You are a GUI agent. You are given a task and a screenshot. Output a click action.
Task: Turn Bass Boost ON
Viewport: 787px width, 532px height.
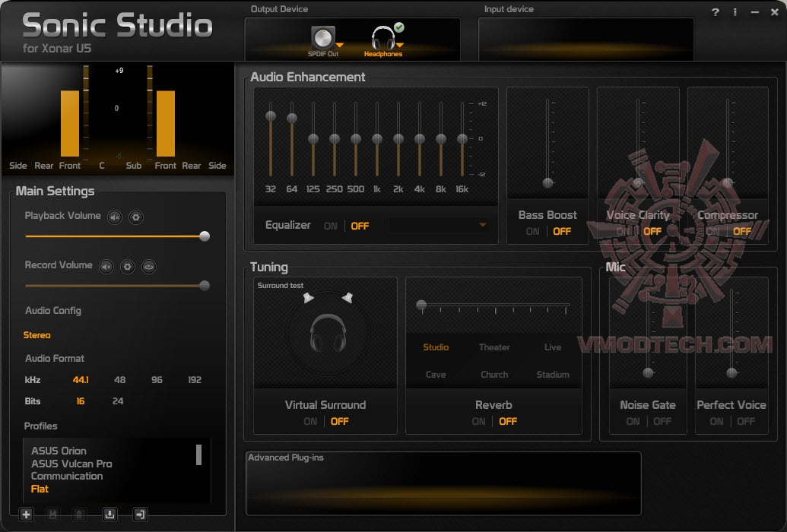(x=532, y=231)
